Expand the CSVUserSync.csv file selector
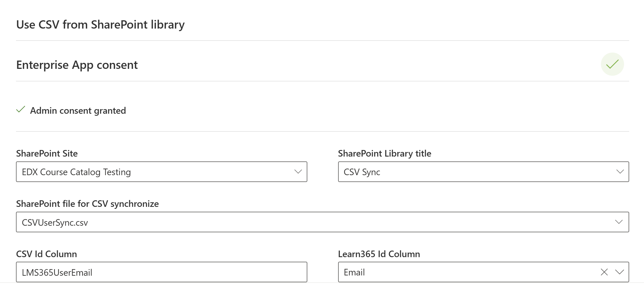The image size is (644, 288). [x=314, y=222]
